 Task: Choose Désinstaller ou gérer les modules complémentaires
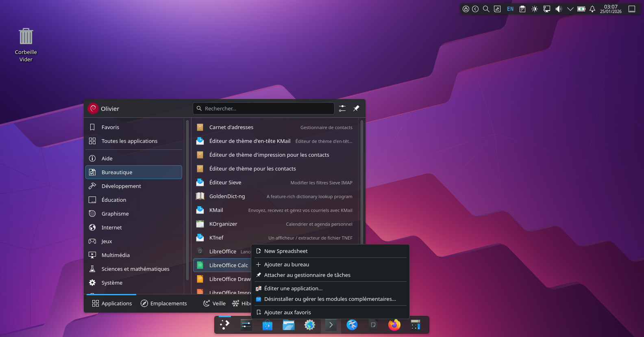click(x=330, y=299)
